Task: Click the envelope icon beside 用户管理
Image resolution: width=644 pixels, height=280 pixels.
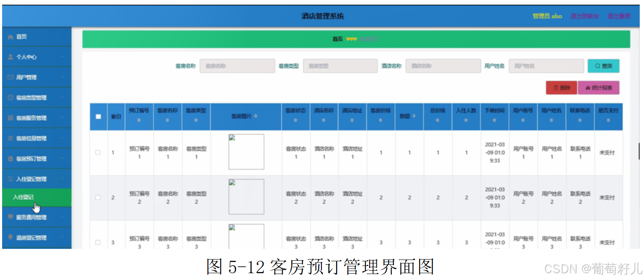Action: pyautogui.click(x=10, y=77)
